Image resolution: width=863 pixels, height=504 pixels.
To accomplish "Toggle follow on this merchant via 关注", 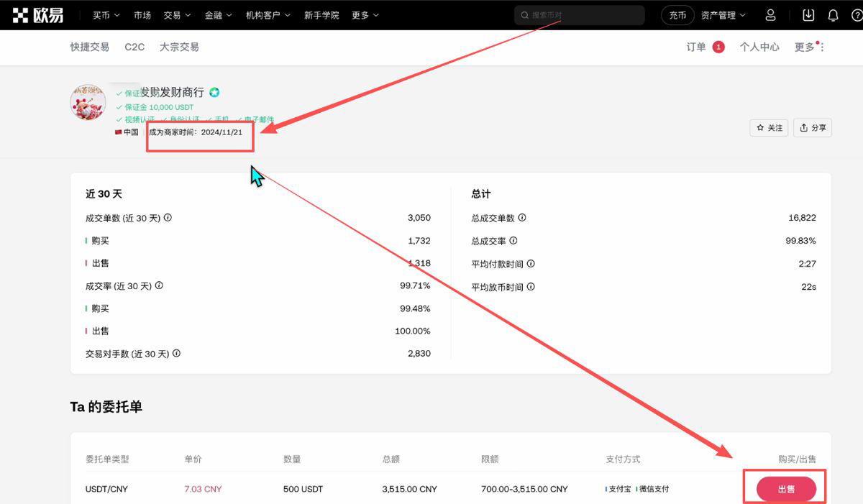I will point(769,127).
